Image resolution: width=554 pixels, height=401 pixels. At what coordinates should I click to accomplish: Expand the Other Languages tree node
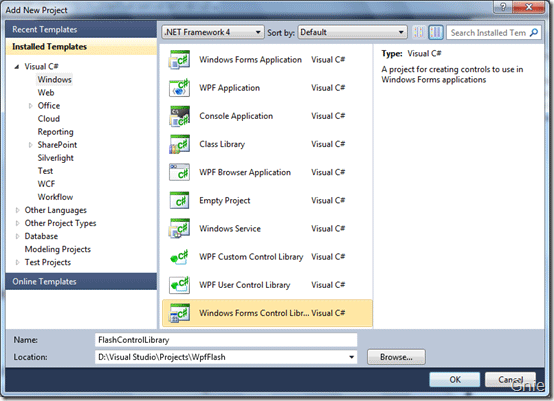(17, 210)
